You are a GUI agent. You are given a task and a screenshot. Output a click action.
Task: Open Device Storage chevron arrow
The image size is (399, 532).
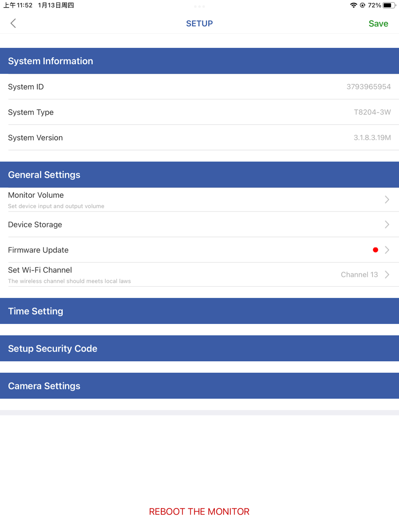(387, 225)
